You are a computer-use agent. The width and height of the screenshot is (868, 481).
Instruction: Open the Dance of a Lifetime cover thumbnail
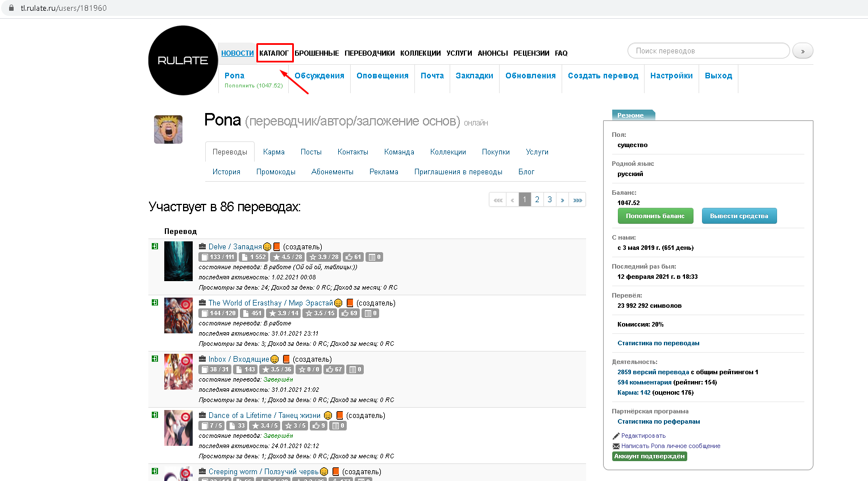pos(178,428)
